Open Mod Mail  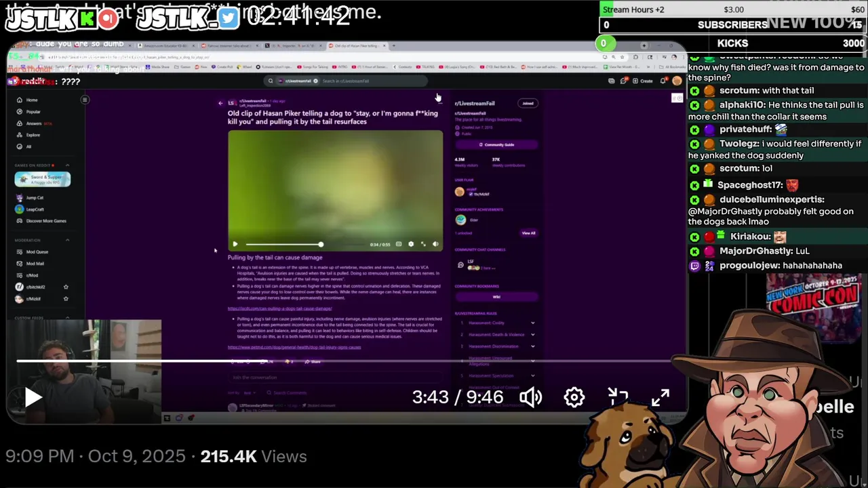(30, 264)
